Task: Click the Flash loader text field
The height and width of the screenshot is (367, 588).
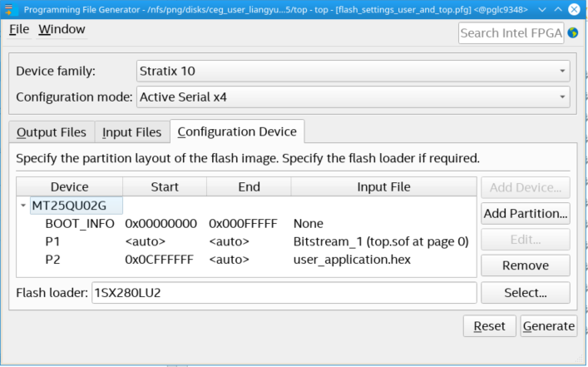Action: [x=284, y=293]
